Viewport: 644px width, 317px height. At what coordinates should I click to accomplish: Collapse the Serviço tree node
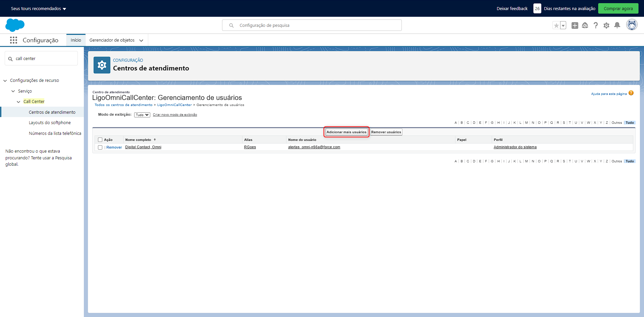(x=13, y=91)
